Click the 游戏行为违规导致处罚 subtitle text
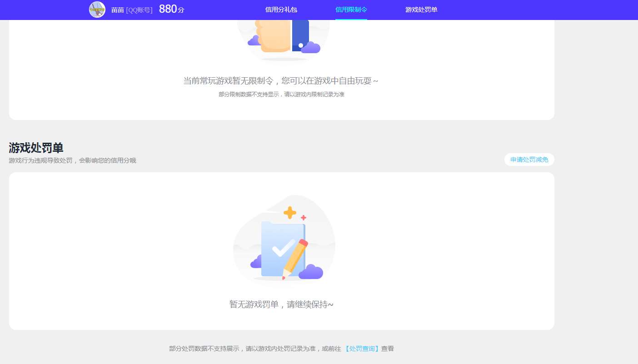This screenshot has height=364, width=638. click(72, 160)
